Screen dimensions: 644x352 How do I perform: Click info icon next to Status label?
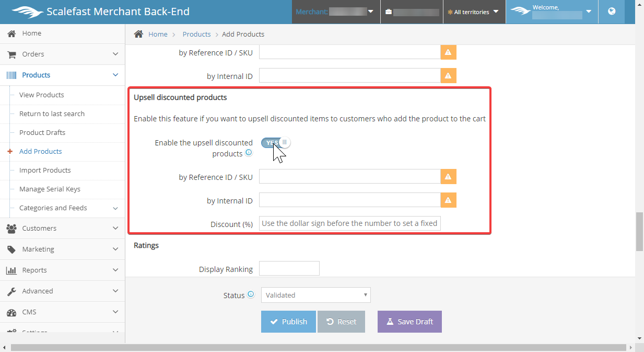(x=251, y=294)
